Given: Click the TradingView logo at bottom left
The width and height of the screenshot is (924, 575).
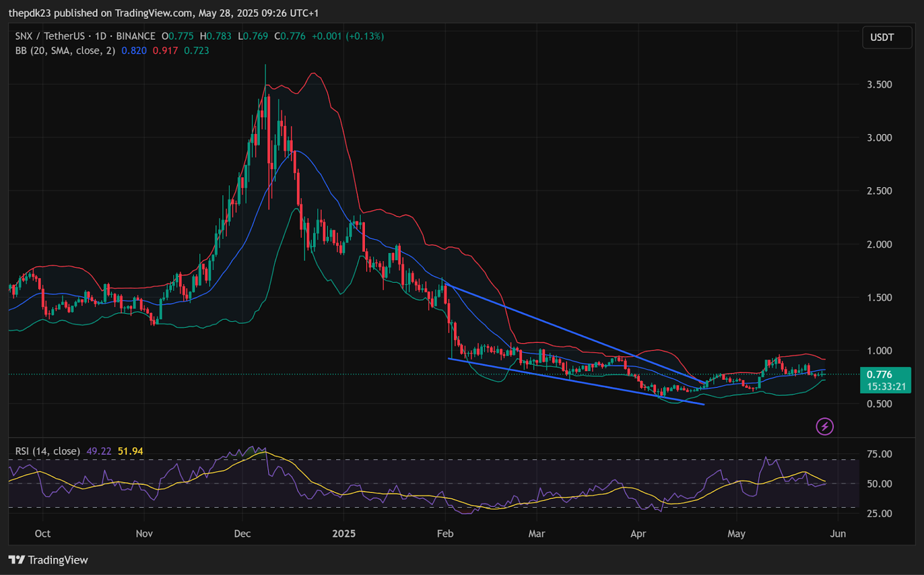Looking at the screenshot, I should click(x=49, y=560).
